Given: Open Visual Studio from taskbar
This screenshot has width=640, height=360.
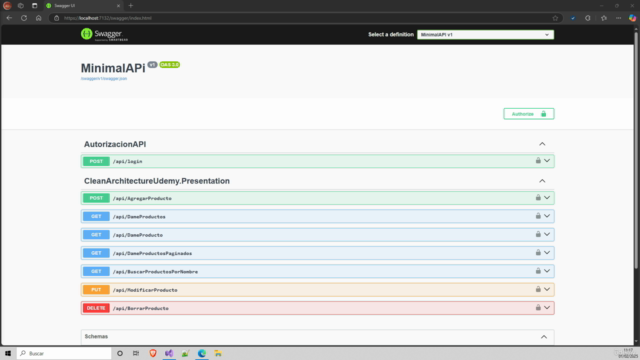Looking at the screenshot, I should pyautogui.click(x=169, y=353).
